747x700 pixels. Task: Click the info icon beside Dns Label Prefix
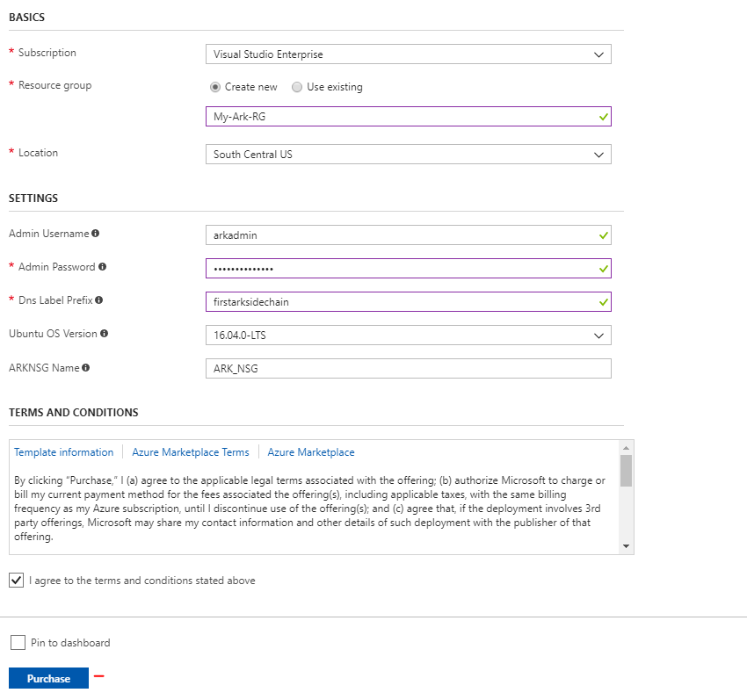[x=98, y=300]
